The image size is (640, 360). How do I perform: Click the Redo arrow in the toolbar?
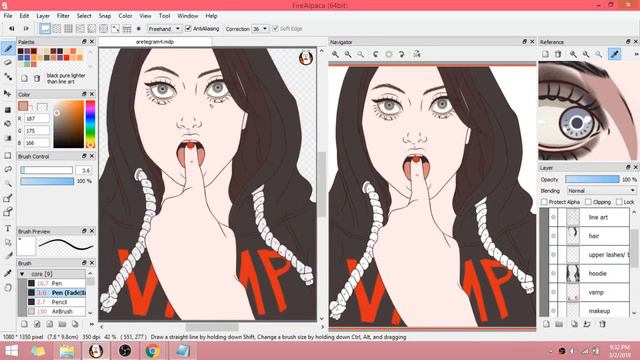[x=26, y=29]
